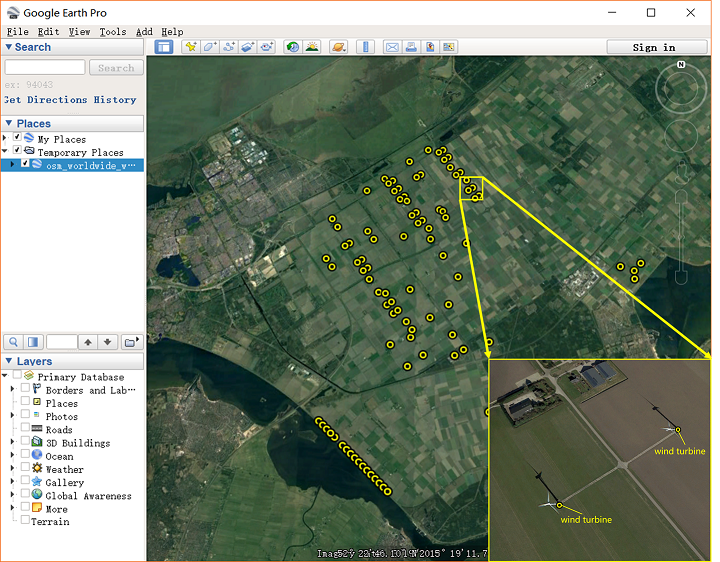Image resolution: width=720 pixels, height=562 pixels.
Task: Click the move joystick ring on map
Action: tap(682, 136)
